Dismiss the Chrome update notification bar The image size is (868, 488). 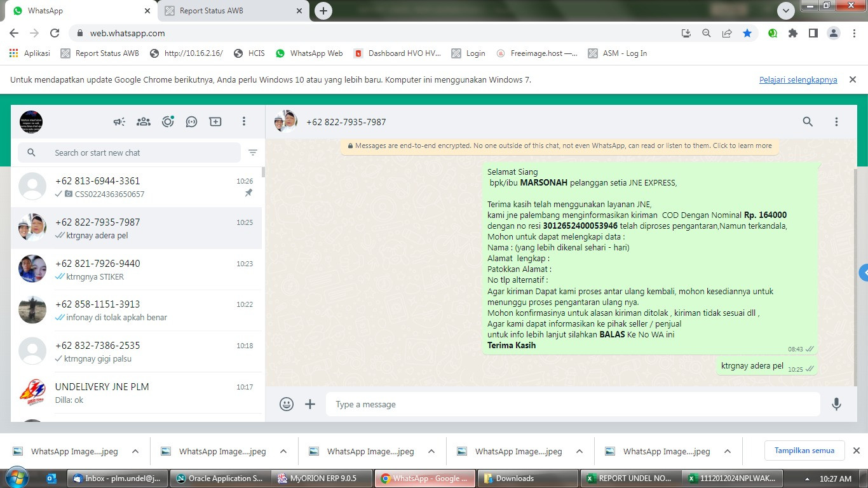(853, 79)
